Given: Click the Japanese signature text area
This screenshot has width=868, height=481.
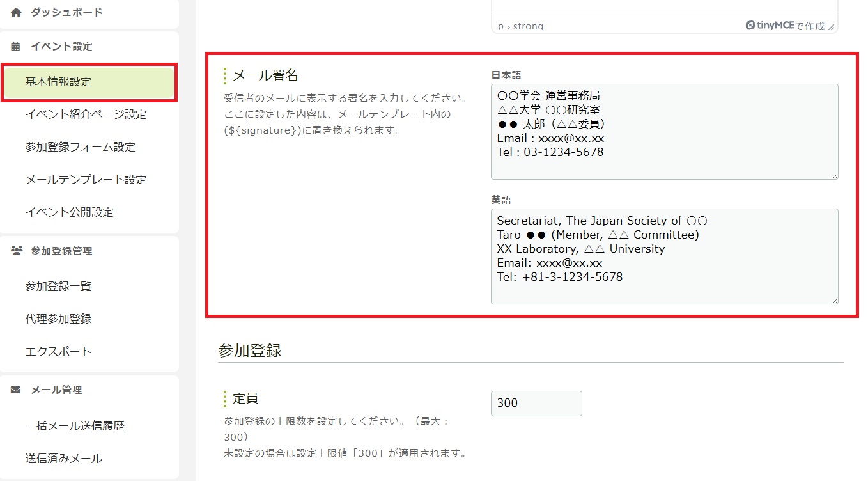Looking at the screenshot, I should click(x=664, y=131).
